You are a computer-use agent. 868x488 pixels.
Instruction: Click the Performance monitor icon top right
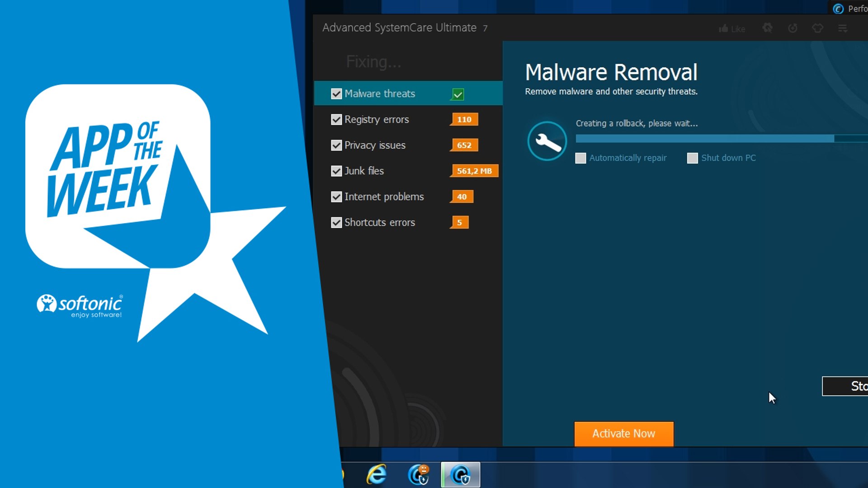[x=839, y=9]
